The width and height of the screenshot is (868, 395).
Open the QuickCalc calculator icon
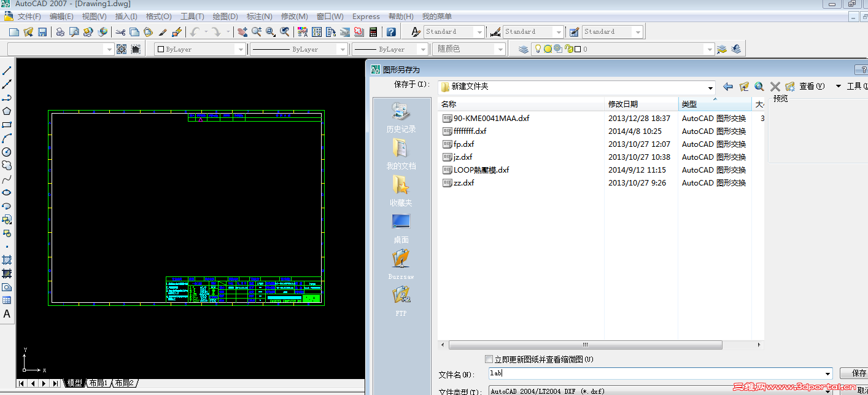(373, 32)
